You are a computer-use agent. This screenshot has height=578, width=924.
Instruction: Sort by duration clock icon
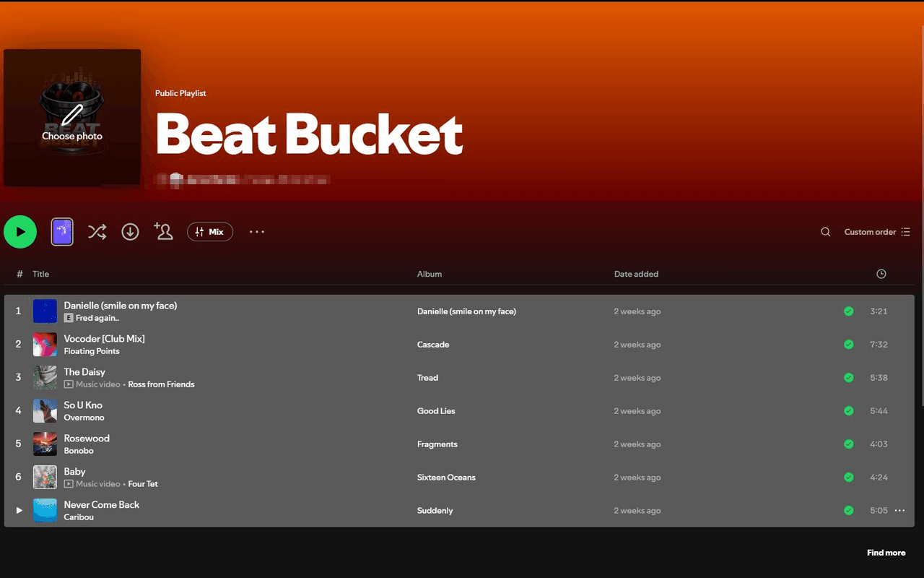pos(881,274)
